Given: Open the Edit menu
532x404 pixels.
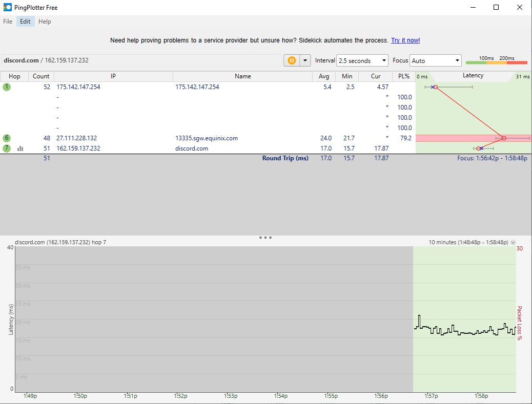Looking at the screenshot, I should point(25,22).
